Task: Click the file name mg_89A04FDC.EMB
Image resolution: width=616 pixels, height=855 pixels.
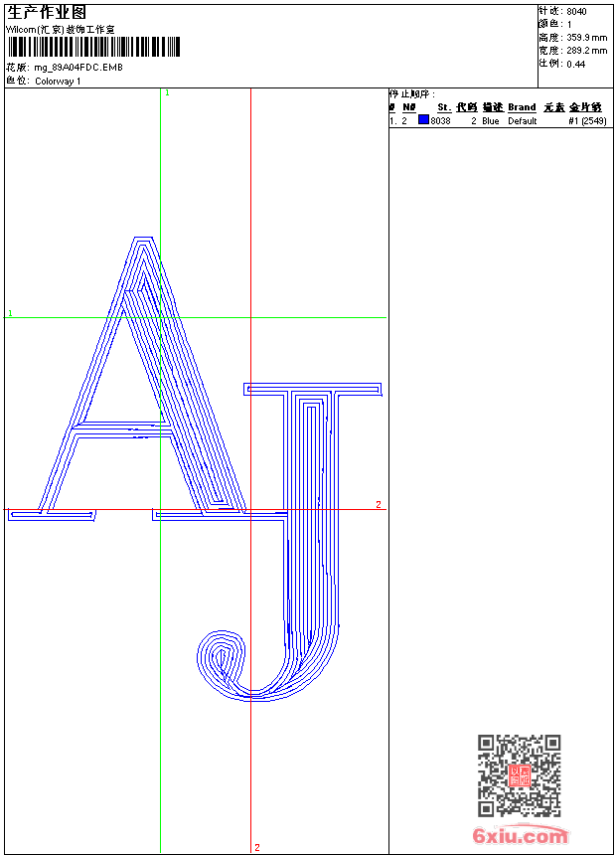Action: pyautogui.click(x=79, y=68)
